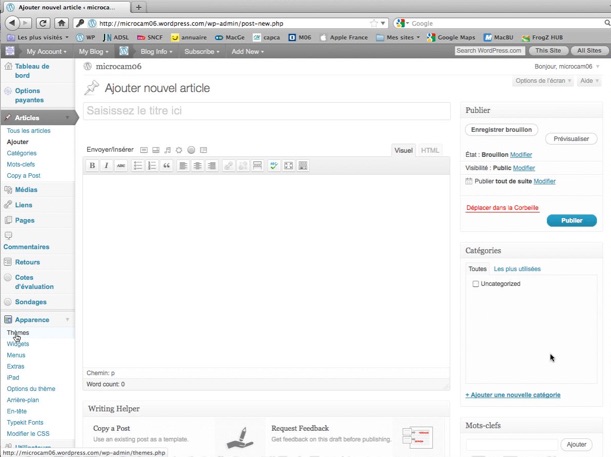Image resolution: width=611 pixels, height=457 pixels.
Task: Click the This Site search button
Action: (x=548, y=51)
